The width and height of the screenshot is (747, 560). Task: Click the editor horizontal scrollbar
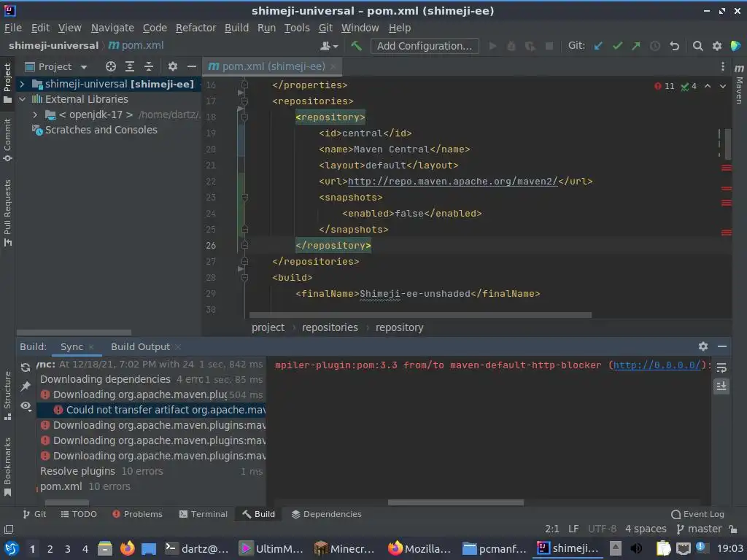pyautogui.click(x=420, y=315)
